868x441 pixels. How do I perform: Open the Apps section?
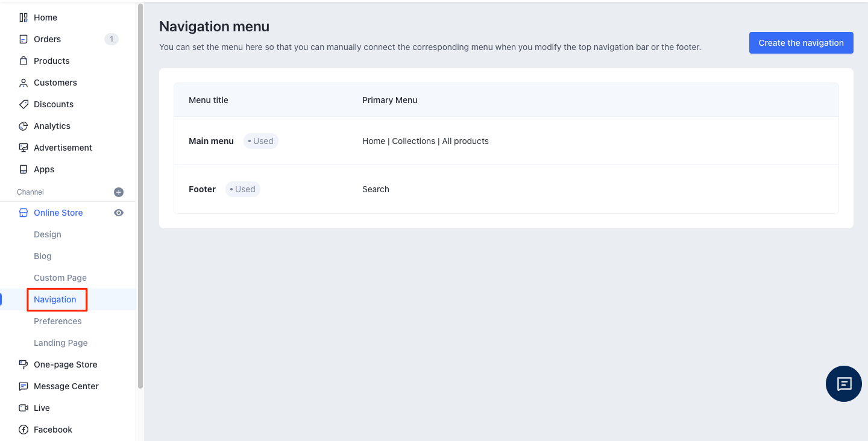pyautogui.click(x=43, y=169)
